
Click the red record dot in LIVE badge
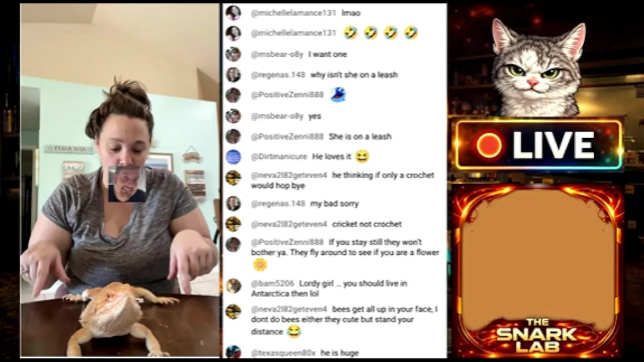pyautogui.click(x=489, y=145)
